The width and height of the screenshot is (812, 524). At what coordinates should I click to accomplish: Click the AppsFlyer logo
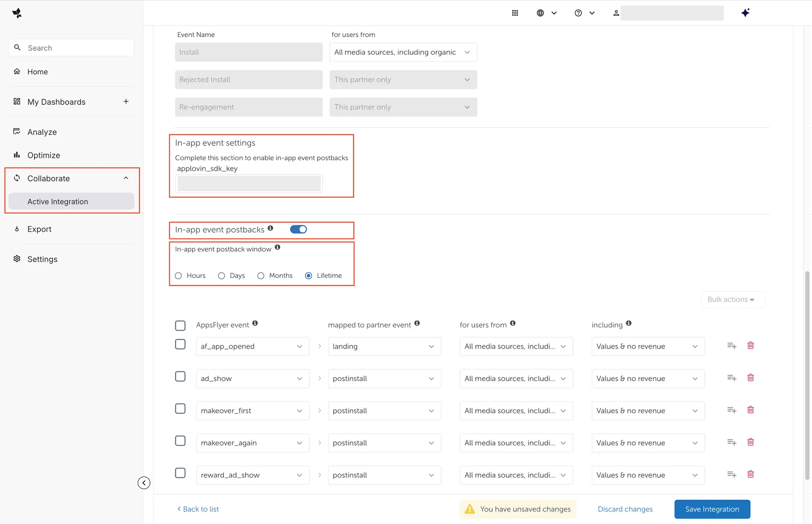coord(17,13)
